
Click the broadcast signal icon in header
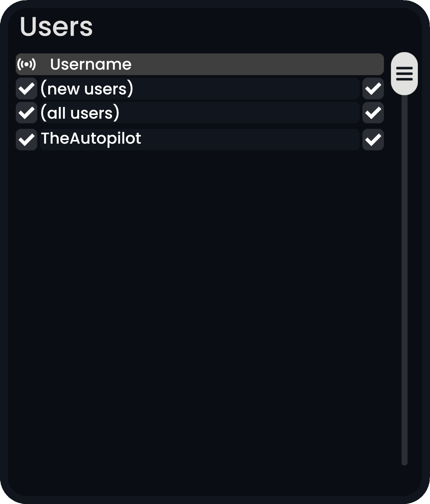[26, 64]
